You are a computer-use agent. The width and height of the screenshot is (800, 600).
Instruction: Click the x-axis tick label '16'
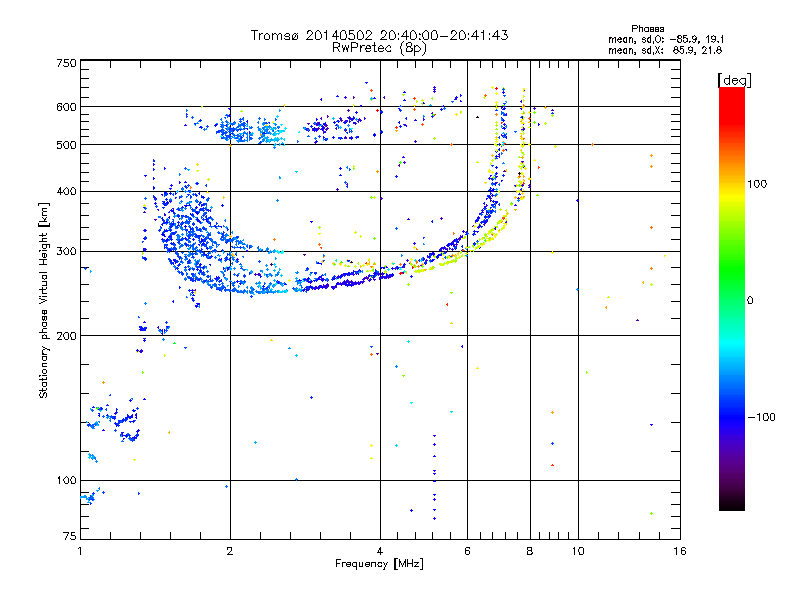coord(680,551)
